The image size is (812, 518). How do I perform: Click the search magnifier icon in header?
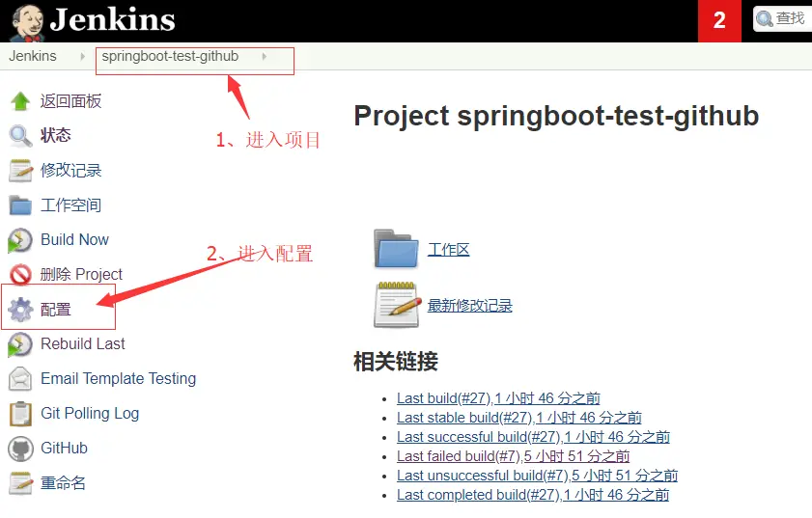[765, 19]
